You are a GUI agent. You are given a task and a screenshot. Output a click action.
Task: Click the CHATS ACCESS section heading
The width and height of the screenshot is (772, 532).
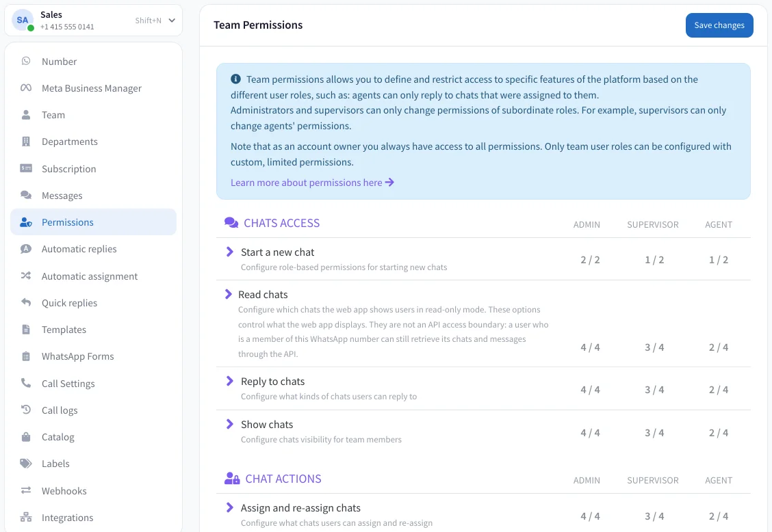click(281, 223)
